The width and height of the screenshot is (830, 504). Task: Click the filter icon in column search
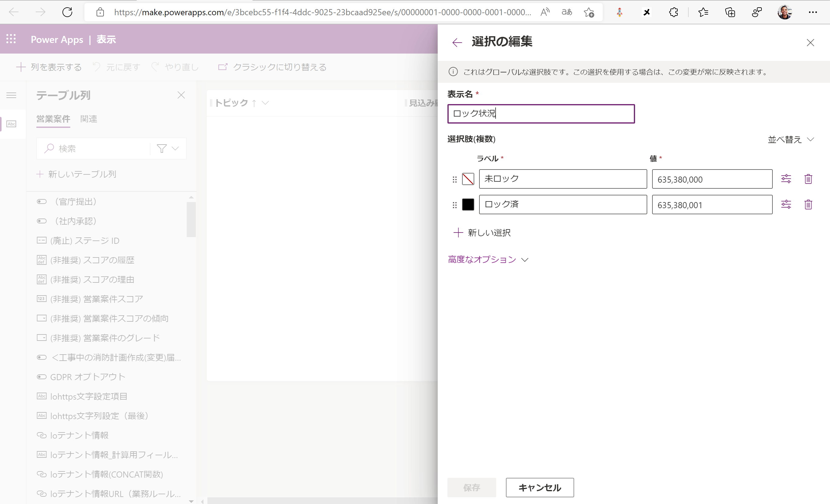[162, 149]
